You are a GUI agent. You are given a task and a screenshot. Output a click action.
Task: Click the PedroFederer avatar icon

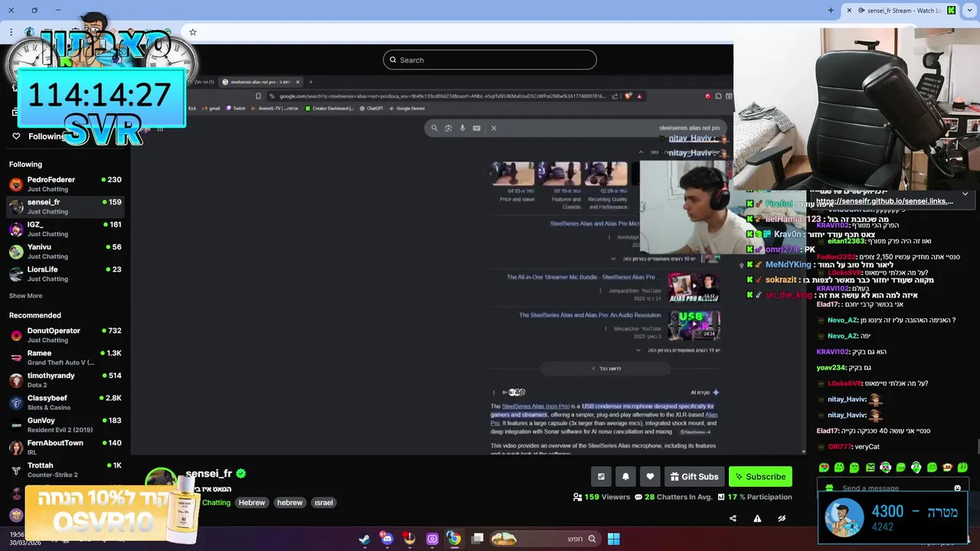tap(16, 184)
